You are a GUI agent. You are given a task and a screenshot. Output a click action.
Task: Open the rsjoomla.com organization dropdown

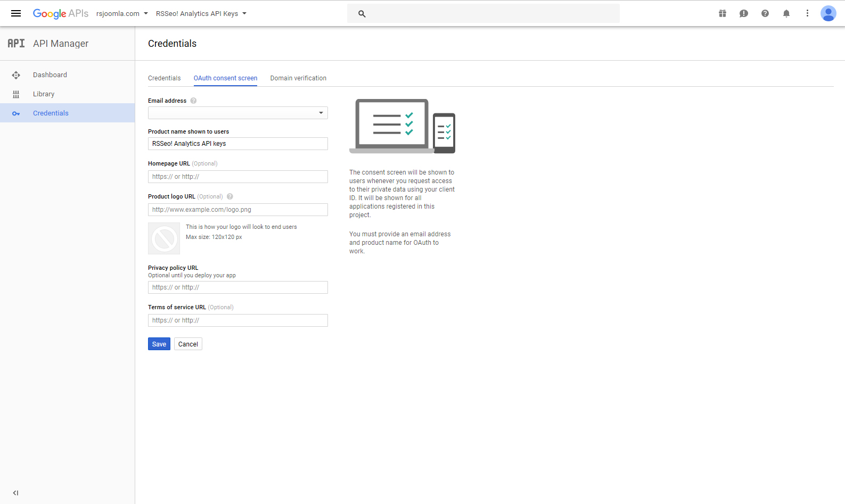coord(122,14)
